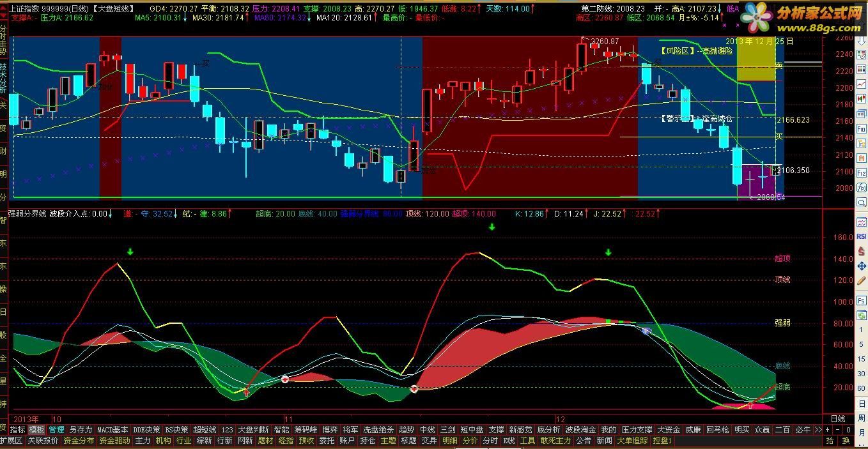Switch to DDE决策 template
This screenshot has height=449, width=868.
point(146,430)
